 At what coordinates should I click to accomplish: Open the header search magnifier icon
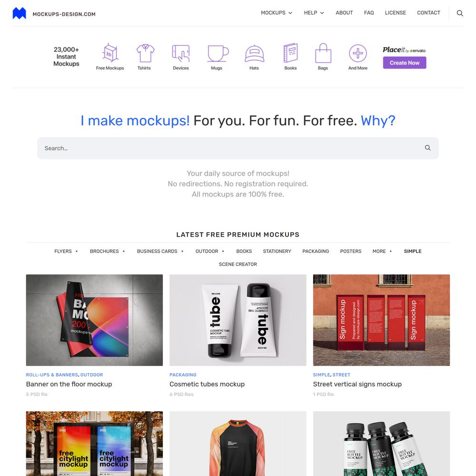click(460, 13)
